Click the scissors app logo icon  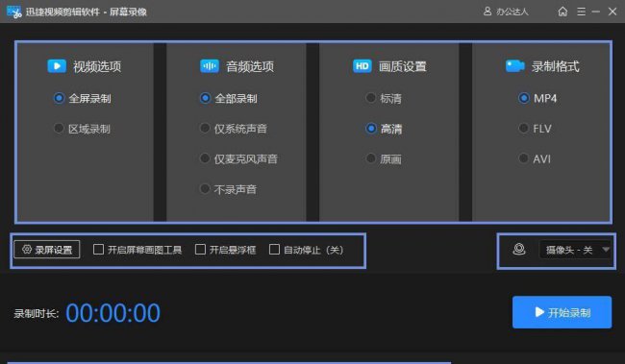[x=14, y=12]
